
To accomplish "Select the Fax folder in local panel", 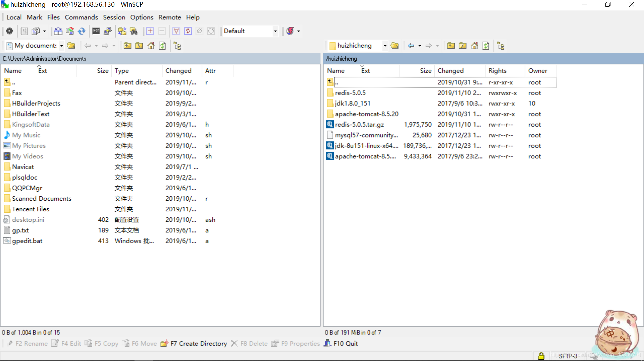I will [x=17, y=93].
